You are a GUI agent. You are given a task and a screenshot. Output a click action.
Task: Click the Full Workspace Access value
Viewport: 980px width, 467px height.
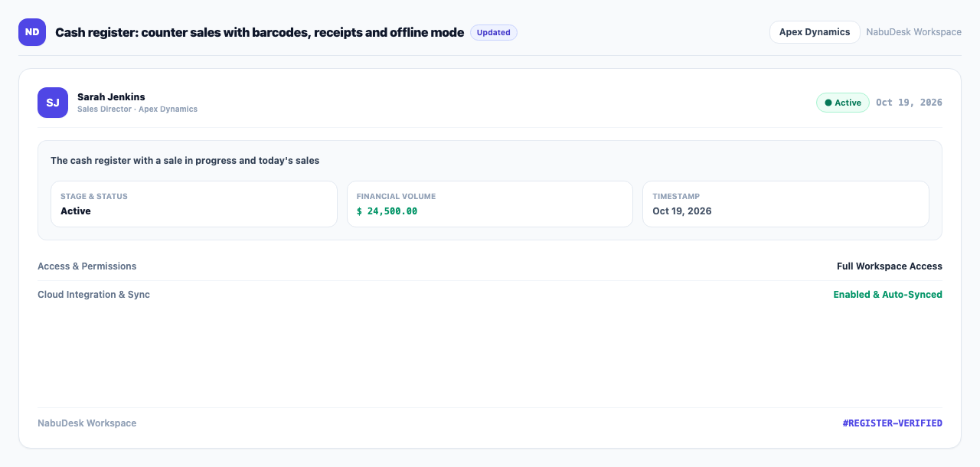(890, 266)
